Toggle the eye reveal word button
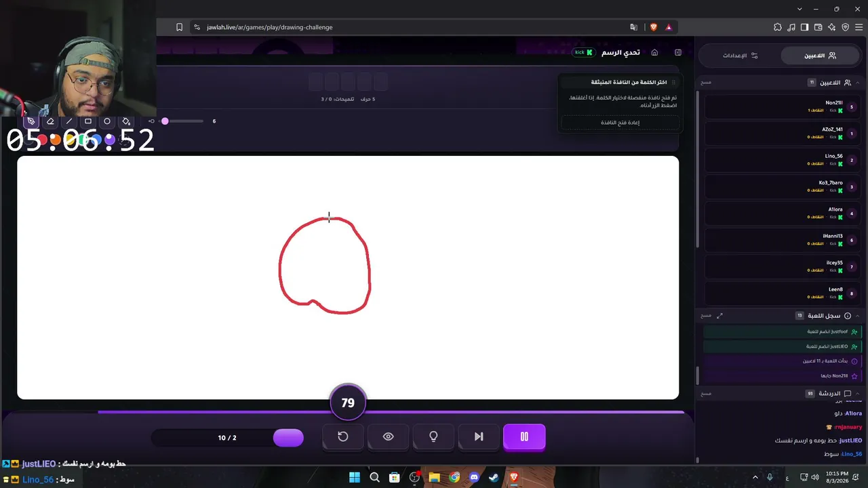The height and width of the screenshot is (488, 868). pos(388,437)
